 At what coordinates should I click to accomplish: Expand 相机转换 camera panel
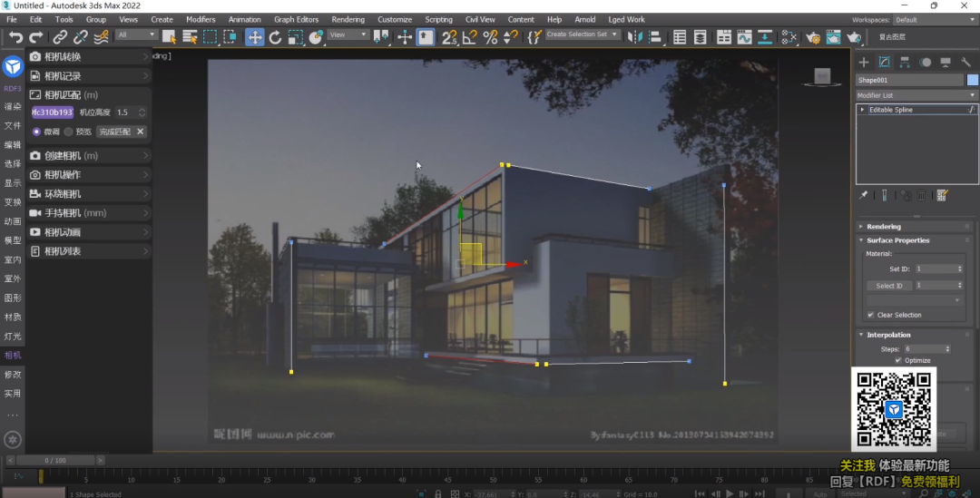point(89,57)
